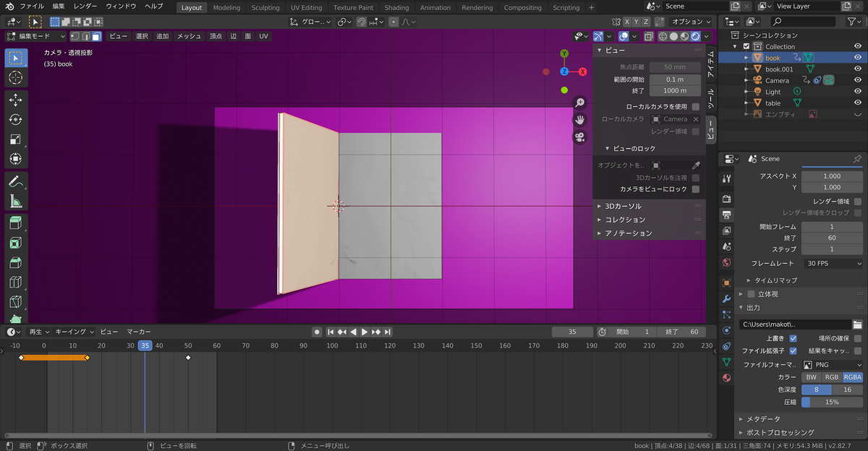Open the レンダー menu

coord(85,6)
